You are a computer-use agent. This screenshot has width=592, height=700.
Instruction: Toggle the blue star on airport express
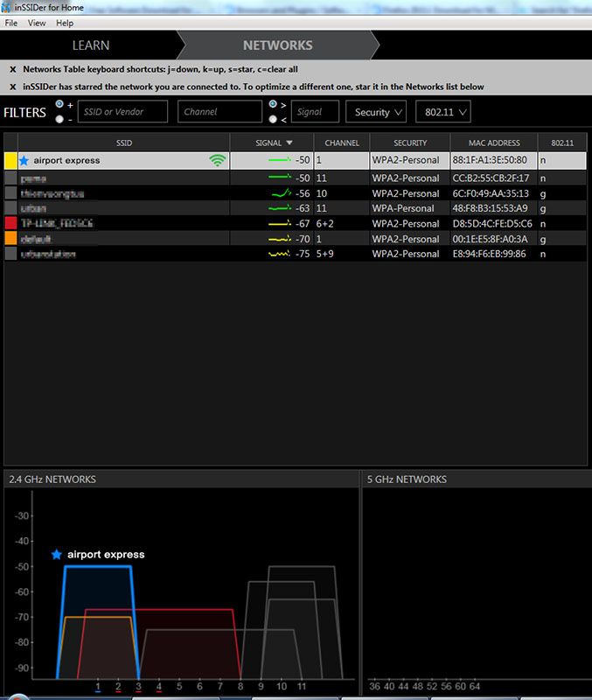pos(24,160)
